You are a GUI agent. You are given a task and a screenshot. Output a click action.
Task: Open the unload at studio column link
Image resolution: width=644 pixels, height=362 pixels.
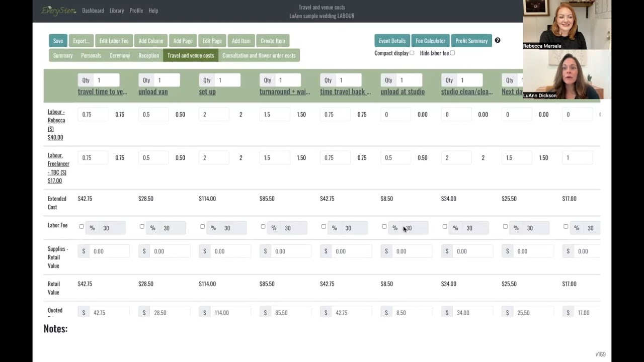pos(403,92)
